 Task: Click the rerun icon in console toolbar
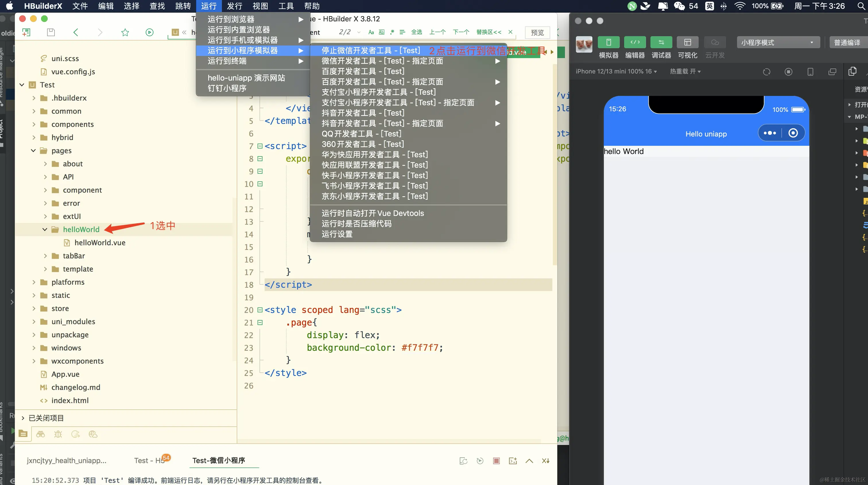(480, 461)
